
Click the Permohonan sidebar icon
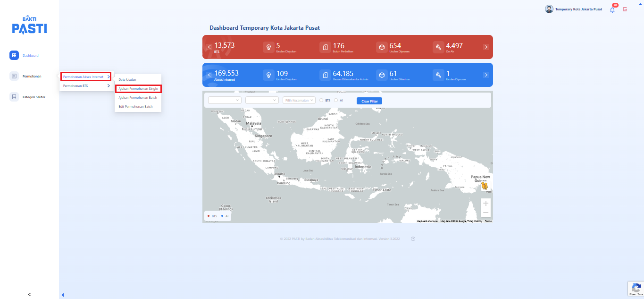coord(14,76)
